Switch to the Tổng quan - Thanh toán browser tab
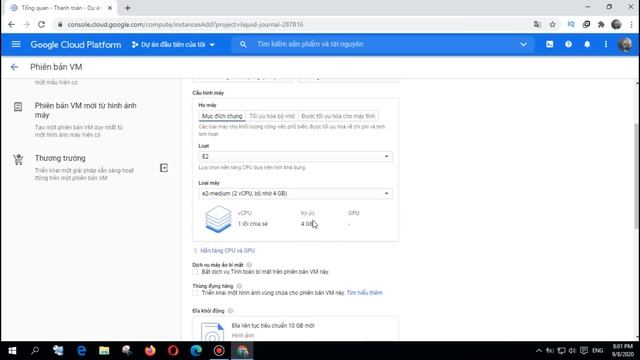Viewport: 640px width, 360px height. (61, 8)
